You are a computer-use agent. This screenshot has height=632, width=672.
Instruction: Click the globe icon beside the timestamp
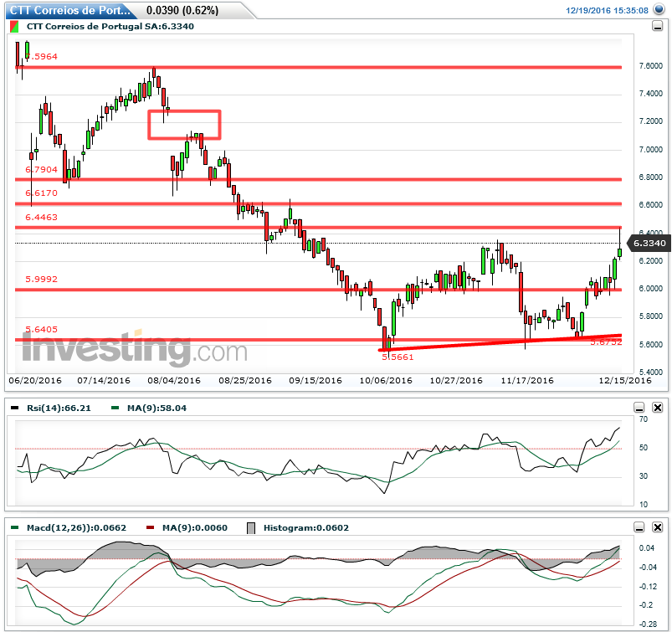pos(659,9)
